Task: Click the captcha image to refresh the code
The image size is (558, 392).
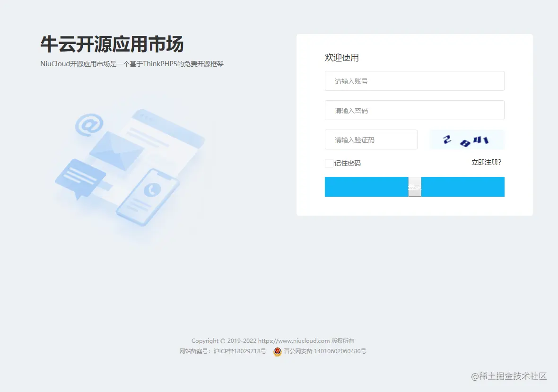Action: 467,139
